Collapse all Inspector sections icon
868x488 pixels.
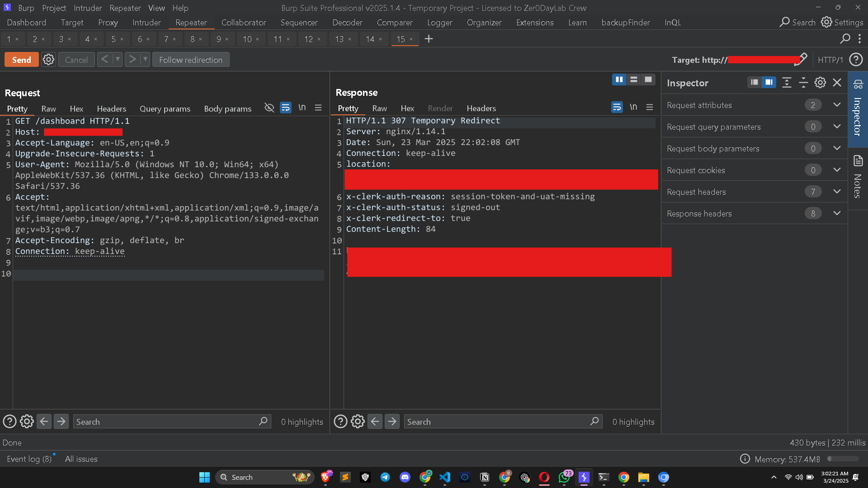pyautogui.click(x=803, y=82)
